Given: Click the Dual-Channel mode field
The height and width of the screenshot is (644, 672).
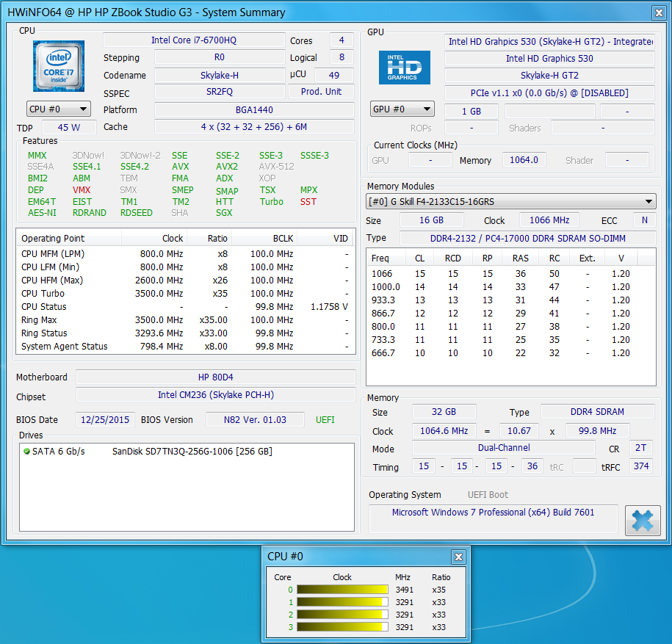Looking at the screenshot, I should [504, 448].
